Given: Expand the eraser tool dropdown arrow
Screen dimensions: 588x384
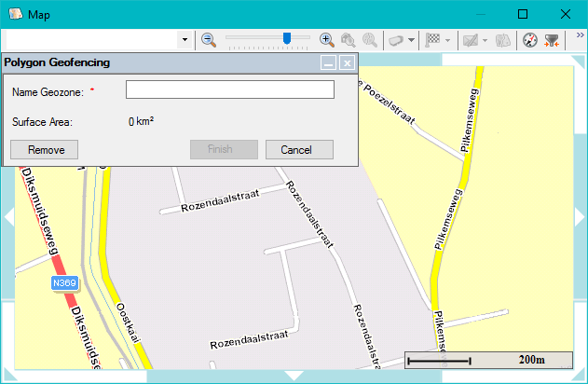Looking at the screenshot, I should coord(411,40).
